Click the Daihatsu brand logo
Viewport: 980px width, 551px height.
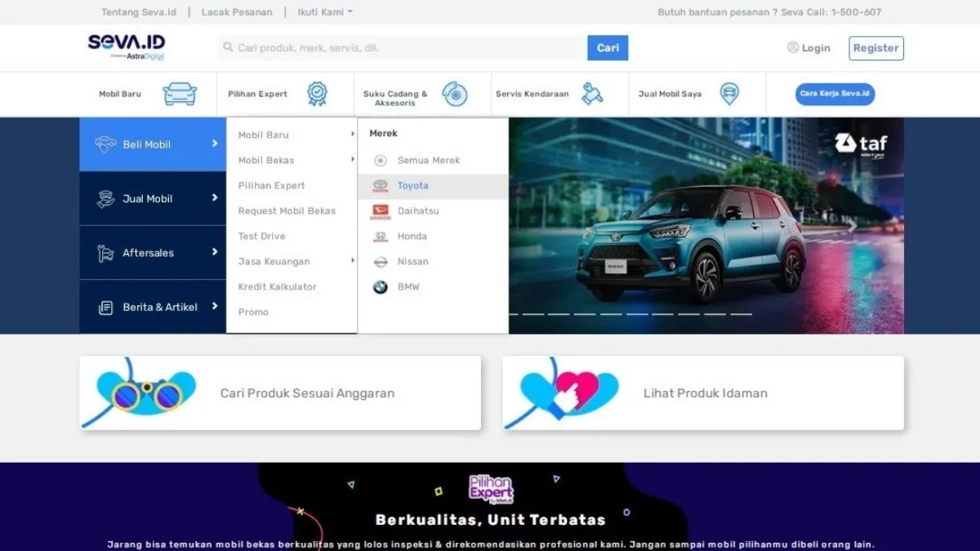click(381, 211)
